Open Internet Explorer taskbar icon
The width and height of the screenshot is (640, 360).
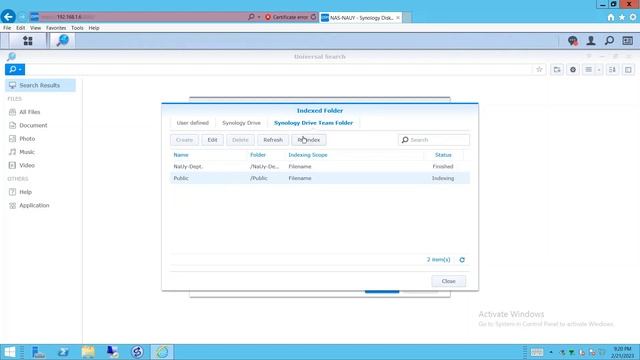[x=162, y=352]
